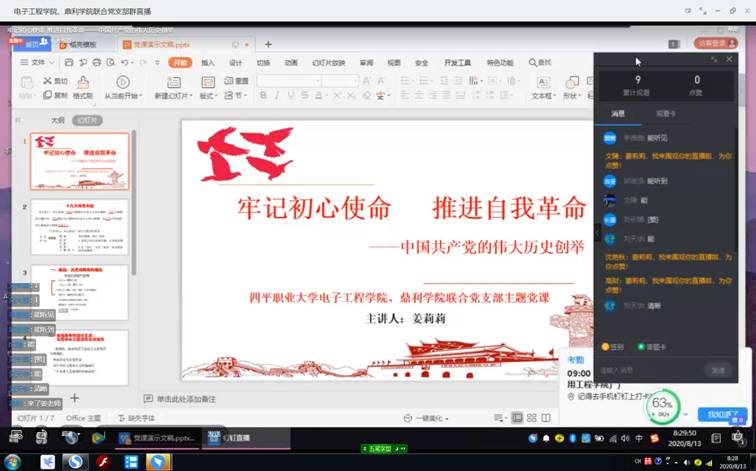756x471 pixels.
Task: Click the font color A icon
Action: click(x=319, y=95)
